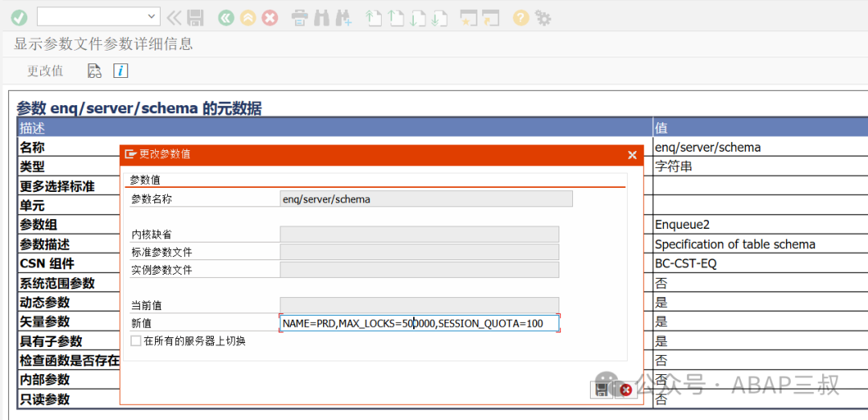Click the green Enter checkmark icon

click(x=18, y=18)
